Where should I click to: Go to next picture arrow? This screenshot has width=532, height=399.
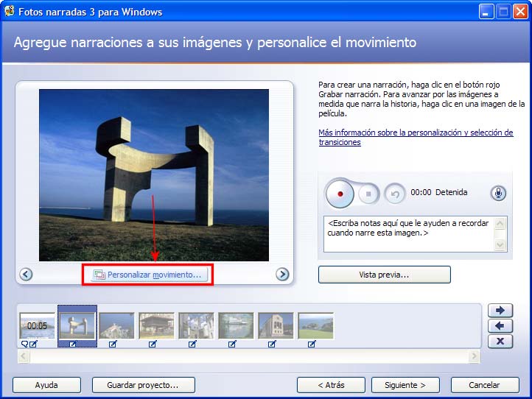(282, 274)
